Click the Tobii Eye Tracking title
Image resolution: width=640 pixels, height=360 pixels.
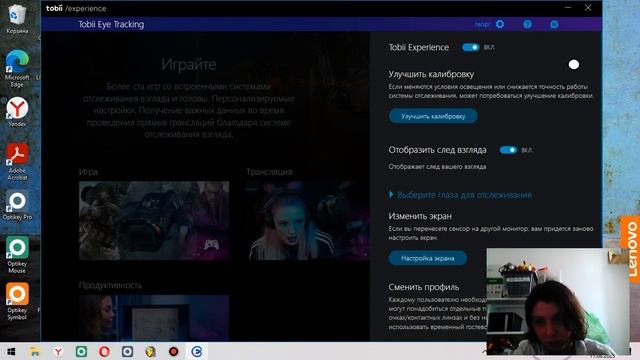coord(111,24)
